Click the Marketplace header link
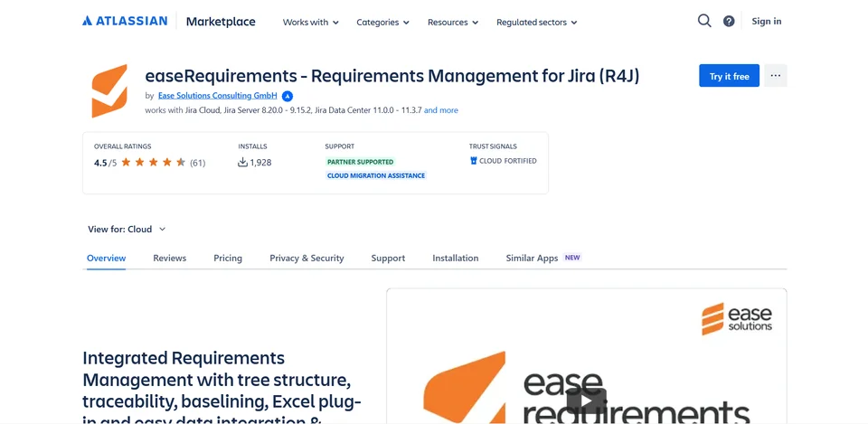This screenshot has height=424, width=868. (x=221, y=22)
